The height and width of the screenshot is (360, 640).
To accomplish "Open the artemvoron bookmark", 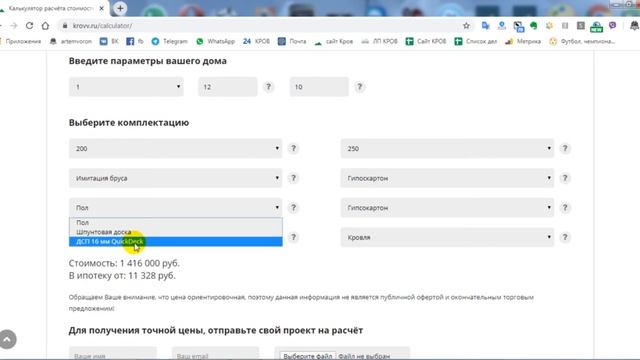I will pos(71,41).
